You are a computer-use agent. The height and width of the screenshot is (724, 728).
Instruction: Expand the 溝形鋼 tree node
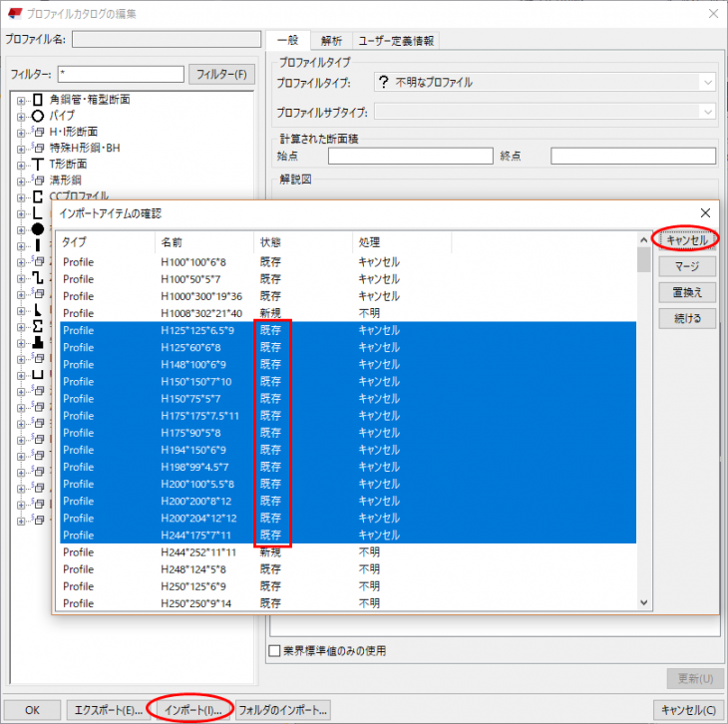pos(21,181)
